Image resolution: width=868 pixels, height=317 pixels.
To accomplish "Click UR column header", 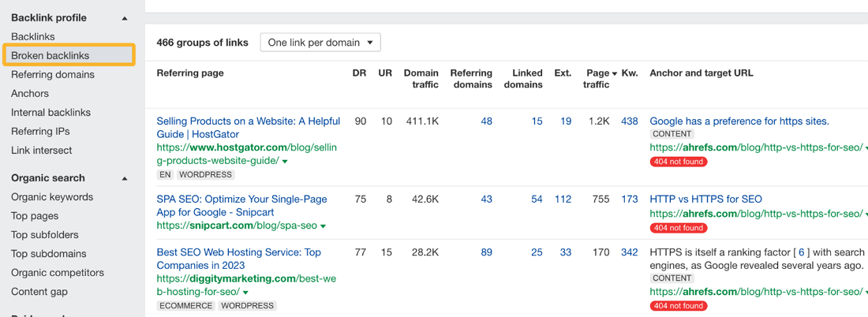I will pos(385,73).
